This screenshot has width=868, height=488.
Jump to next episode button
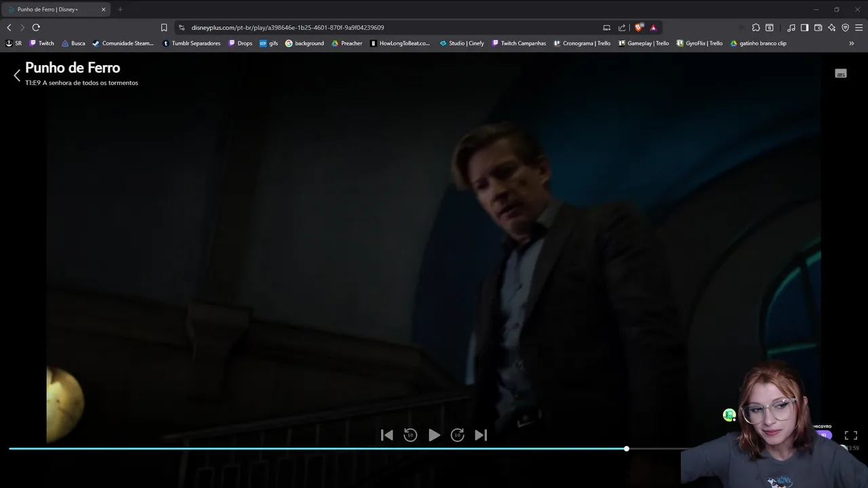click(x=481, y=435)
